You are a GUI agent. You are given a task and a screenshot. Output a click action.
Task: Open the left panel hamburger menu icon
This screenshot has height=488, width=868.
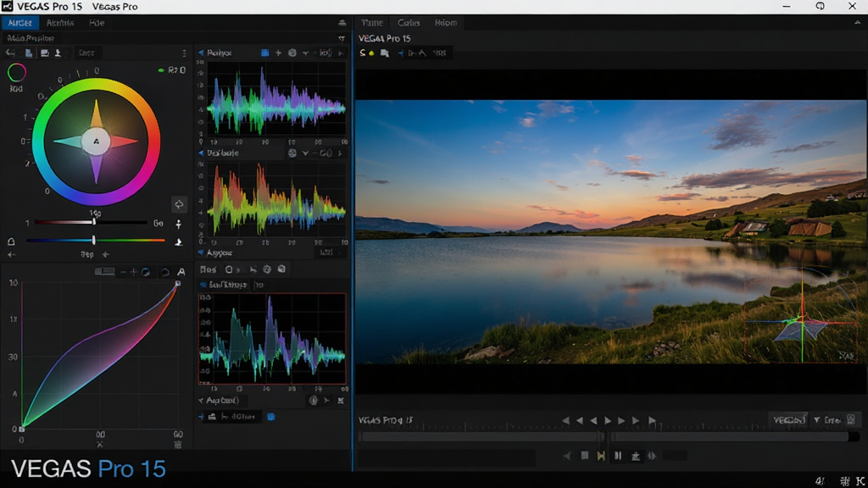coord(342,23)
